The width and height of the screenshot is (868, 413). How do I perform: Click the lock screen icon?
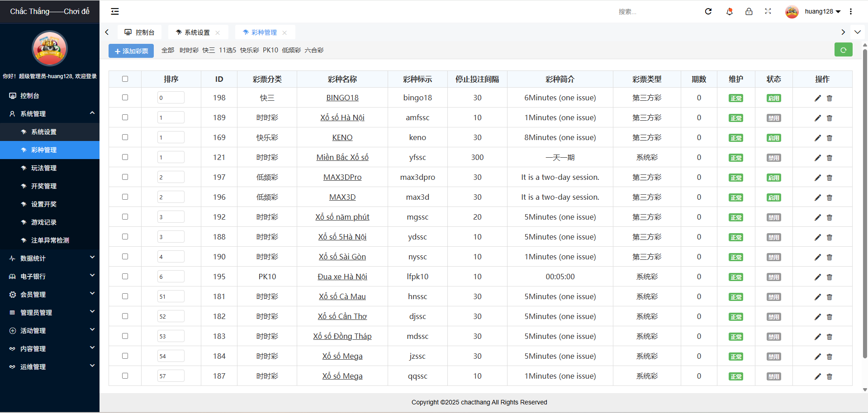[749, 11]
